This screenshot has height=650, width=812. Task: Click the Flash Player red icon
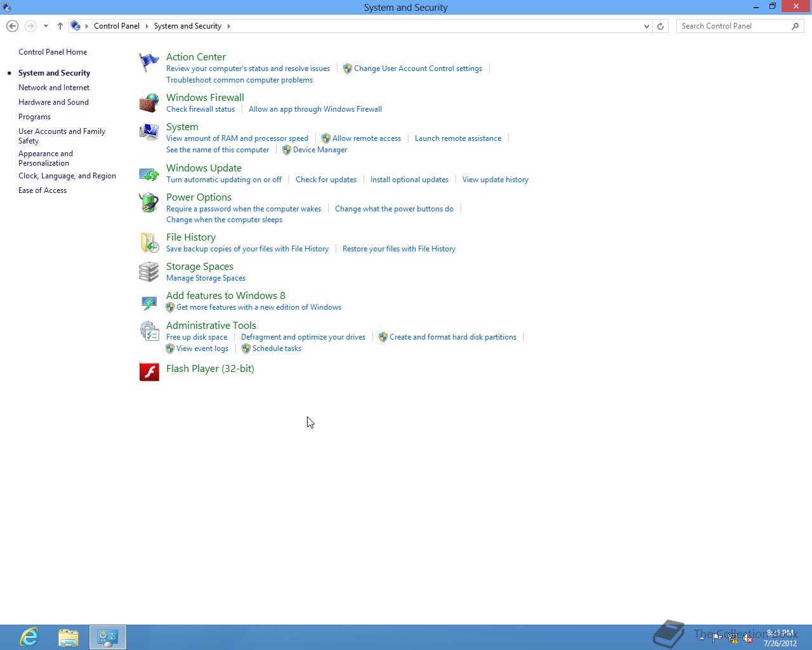[x=149, y=372]
